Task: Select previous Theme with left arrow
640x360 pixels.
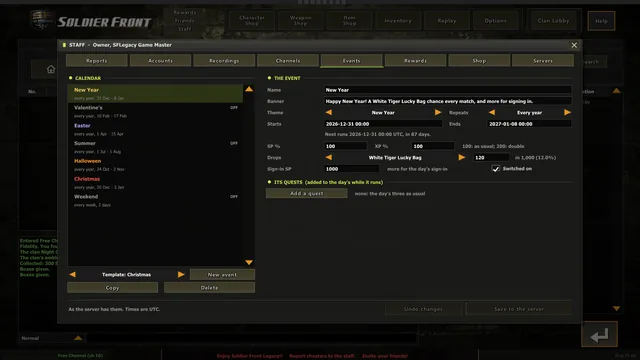Action: pos(329,112)
